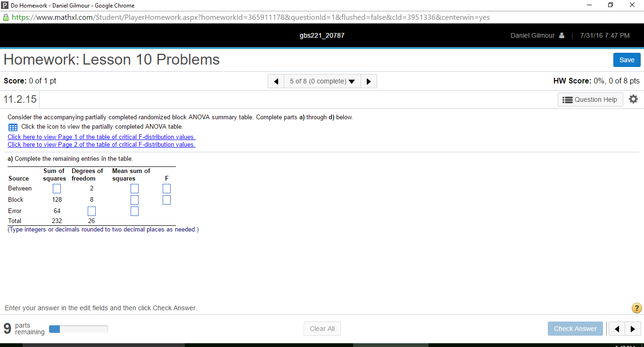Click the Between row sum of squares field
The width and height of the screenshot is (644, 347).
(57, 188)
